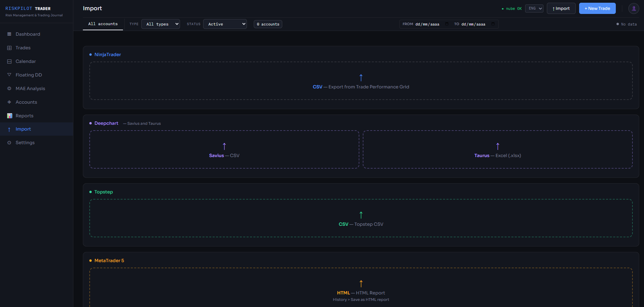Click the TO date input field
Image resolution: width=644 pixels, height=307 pixels.
click(x=473, y=24)
